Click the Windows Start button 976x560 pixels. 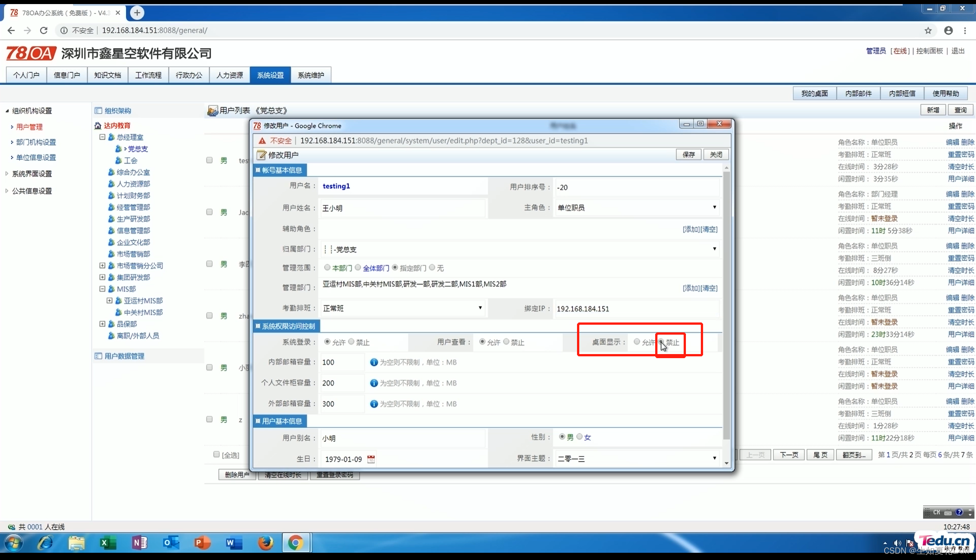point(14,542)
